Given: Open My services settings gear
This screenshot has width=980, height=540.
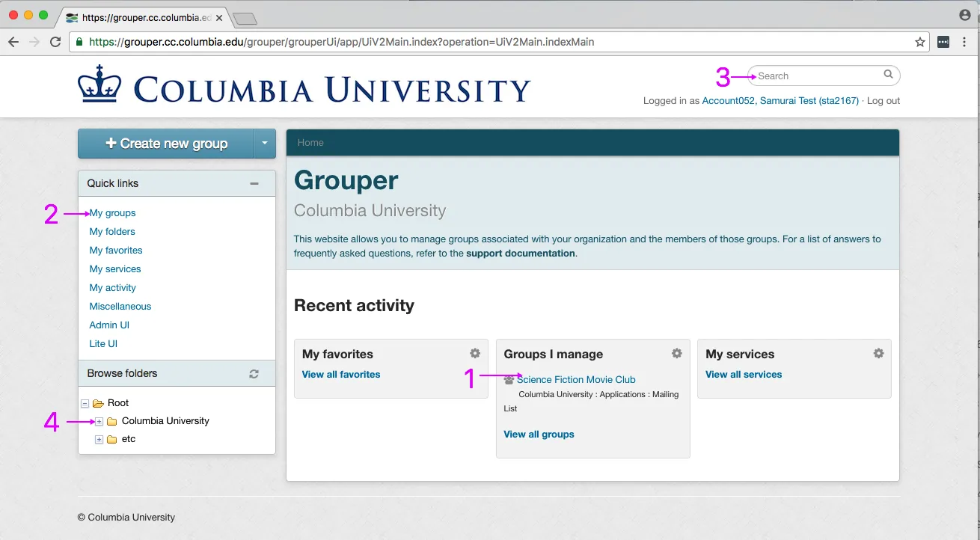Looking at the screenshot, I should point(879,353).
